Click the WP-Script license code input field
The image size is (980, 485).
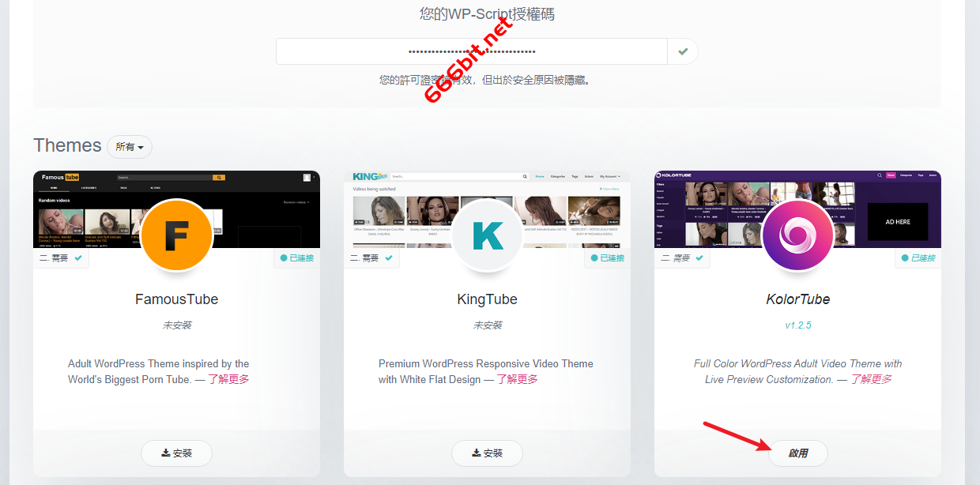pos(472,51)
